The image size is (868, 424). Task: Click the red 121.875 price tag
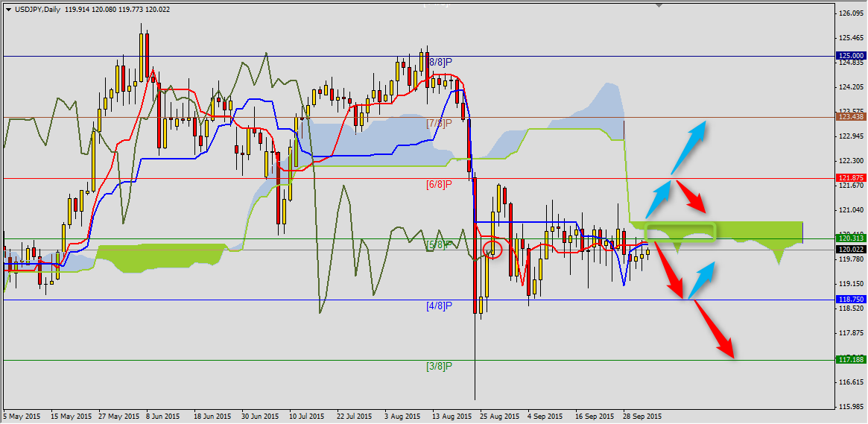pos(851,178)
